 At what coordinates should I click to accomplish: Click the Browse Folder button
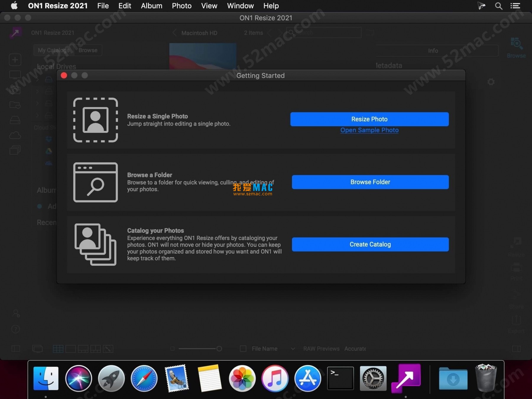coord(370,182)
